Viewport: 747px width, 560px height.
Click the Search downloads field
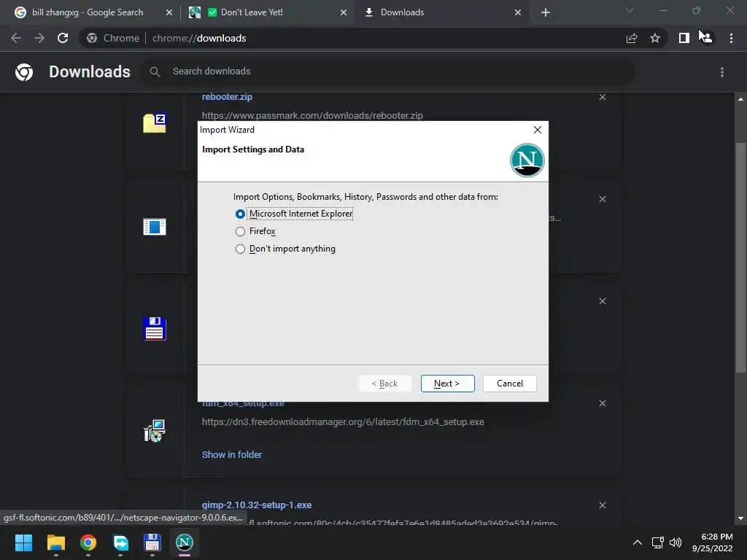(388, 71)
